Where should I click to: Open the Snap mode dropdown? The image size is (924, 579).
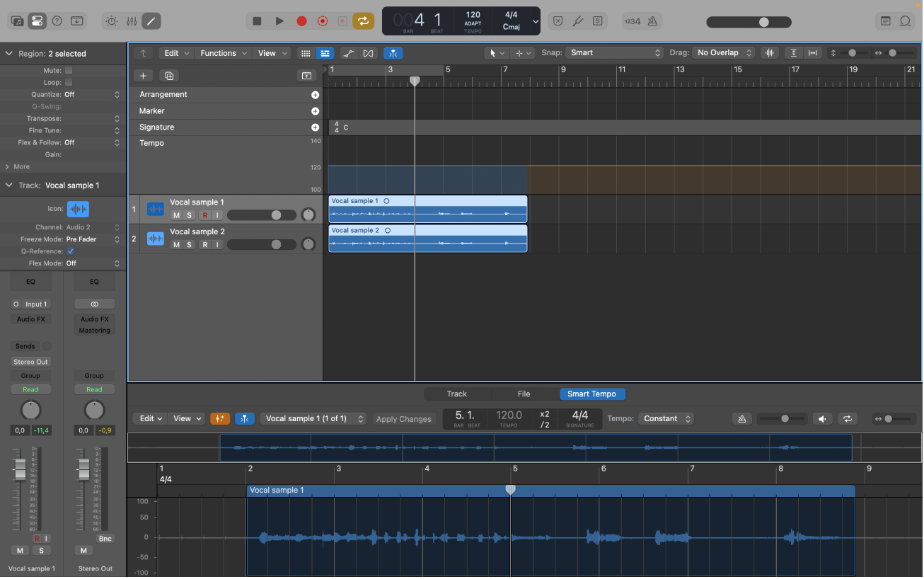coord(613,52)
